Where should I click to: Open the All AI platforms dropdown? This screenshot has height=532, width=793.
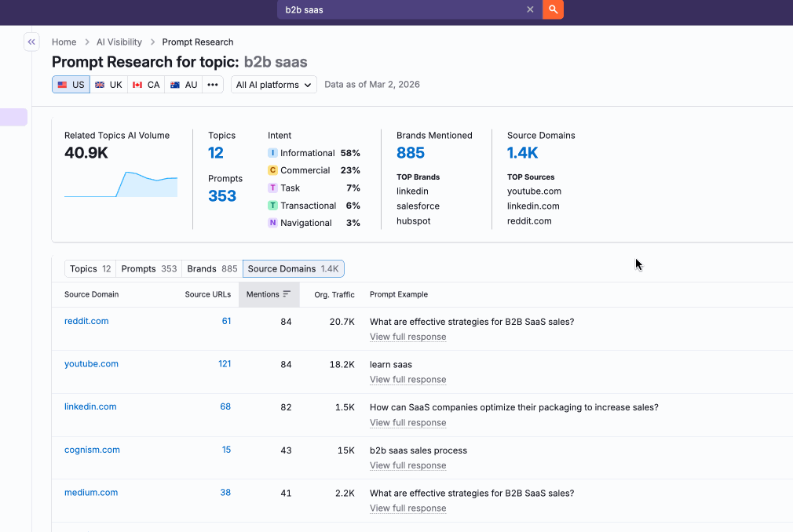273,84
